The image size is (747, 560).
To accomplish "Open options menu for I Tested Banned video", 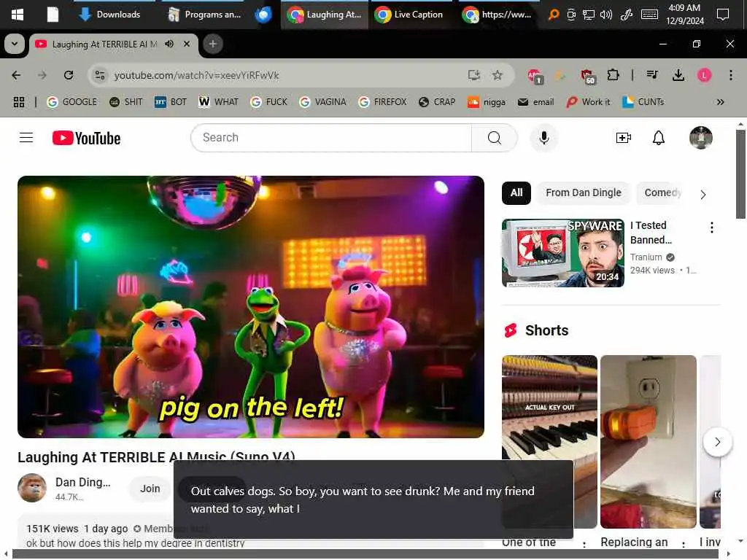I will tap(711, 227).
